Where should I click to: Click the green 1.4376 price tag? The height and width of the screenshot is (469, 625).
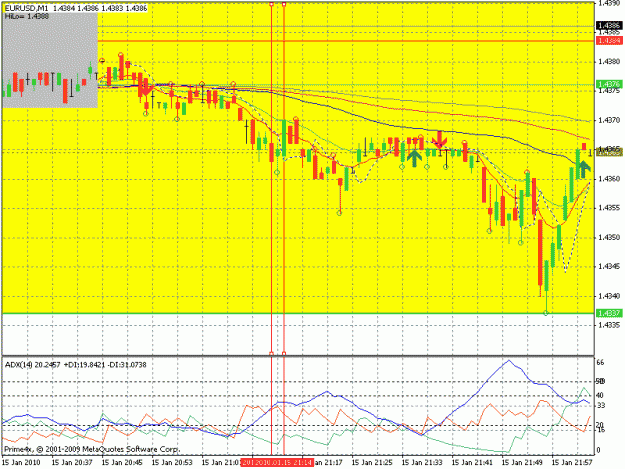pos(609,84)
